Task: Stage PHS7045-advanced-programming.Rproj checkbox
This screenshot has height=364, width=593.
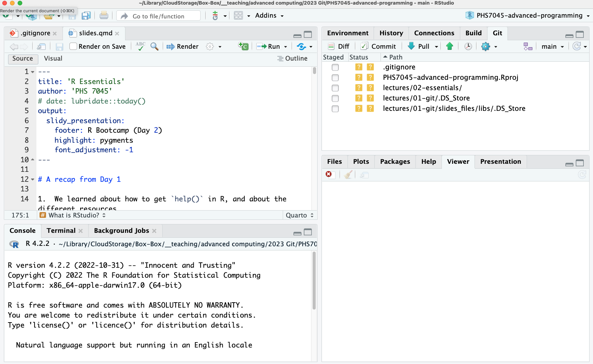Action: (335, 77)
